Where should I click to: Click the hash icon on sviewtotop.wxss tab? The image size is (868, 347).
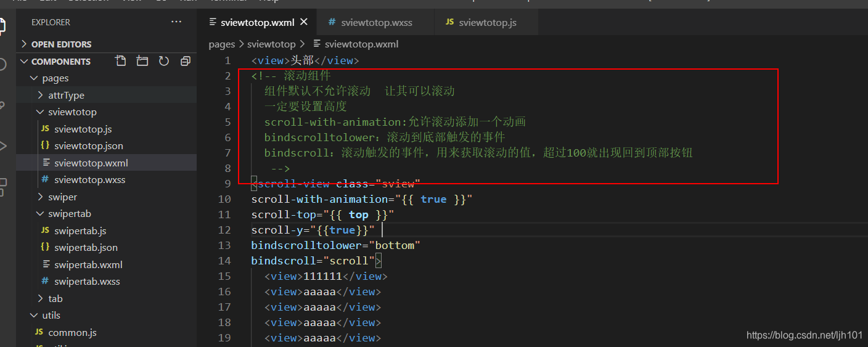coord(332,22)
